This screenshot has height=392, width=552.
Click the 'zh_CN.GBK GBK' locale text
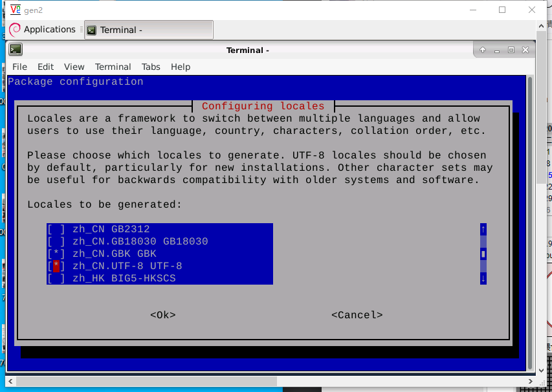pos(115,254)
